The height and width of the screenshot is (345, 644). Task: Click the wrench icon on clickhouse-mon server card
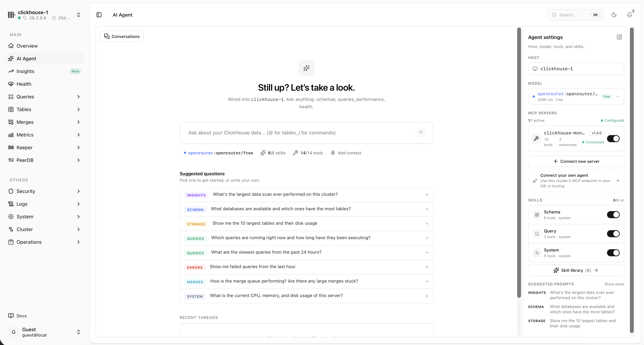pyautogui.click(x=536, y=139)
